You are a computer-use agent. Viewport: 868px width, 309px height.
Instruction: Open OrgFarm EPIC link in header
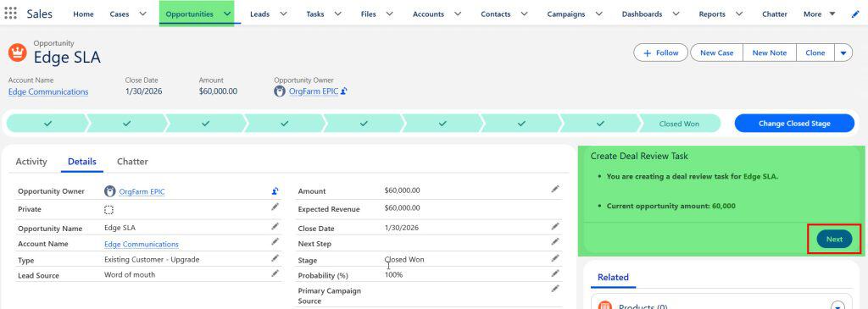[x=314, y=91]
